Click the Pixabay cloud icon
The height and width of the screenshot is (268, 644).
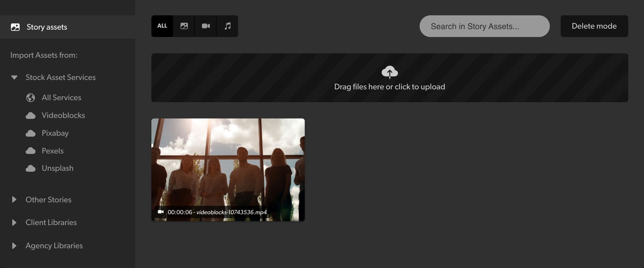[x=31, y=133]
